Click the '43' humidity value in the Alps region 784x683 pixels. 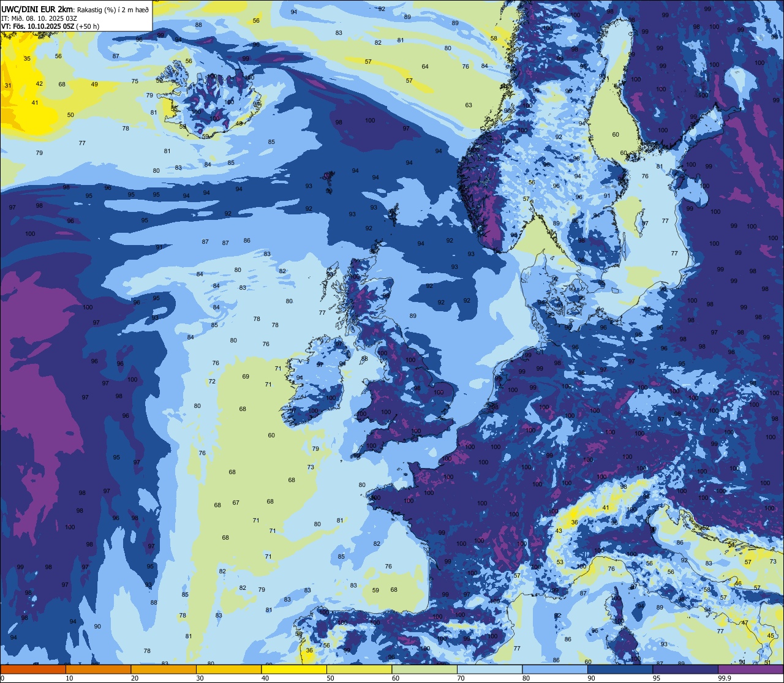pos(559,531)
